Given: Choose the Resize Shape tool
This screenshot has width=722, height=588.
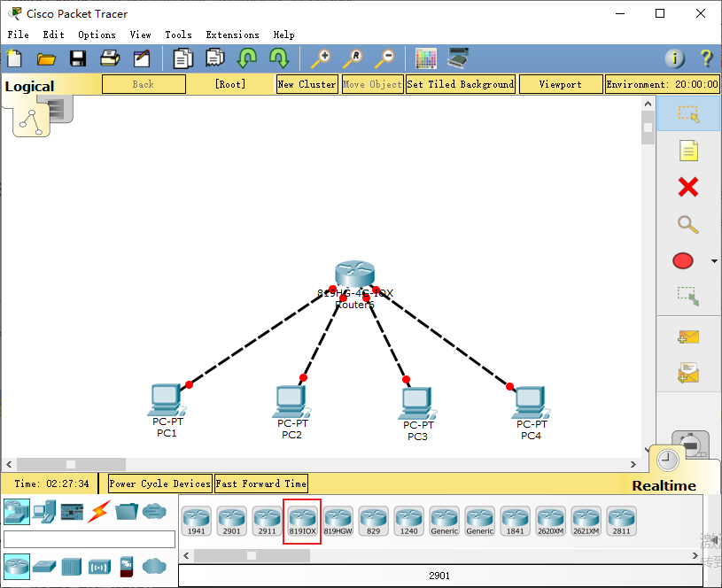Looking at the screenshot, I should tap(688, 297).
